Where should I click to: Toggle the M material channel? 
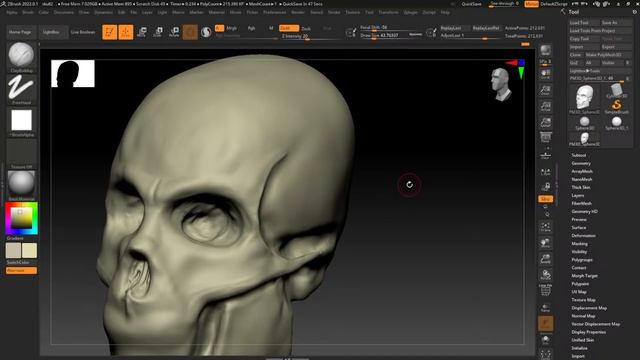tap(271, 28)
